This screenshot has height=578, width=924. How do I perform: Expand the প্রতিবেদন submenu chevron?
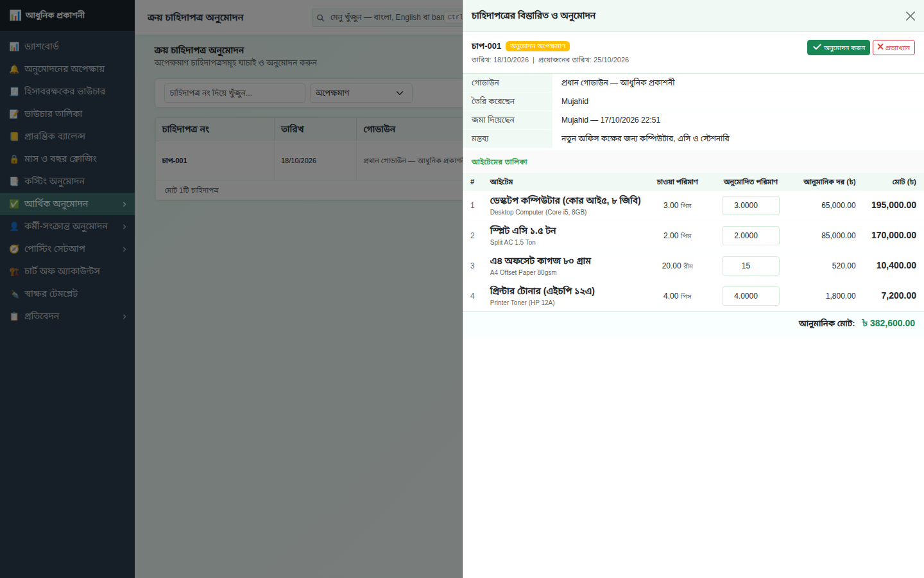click(x=124, y=317)
